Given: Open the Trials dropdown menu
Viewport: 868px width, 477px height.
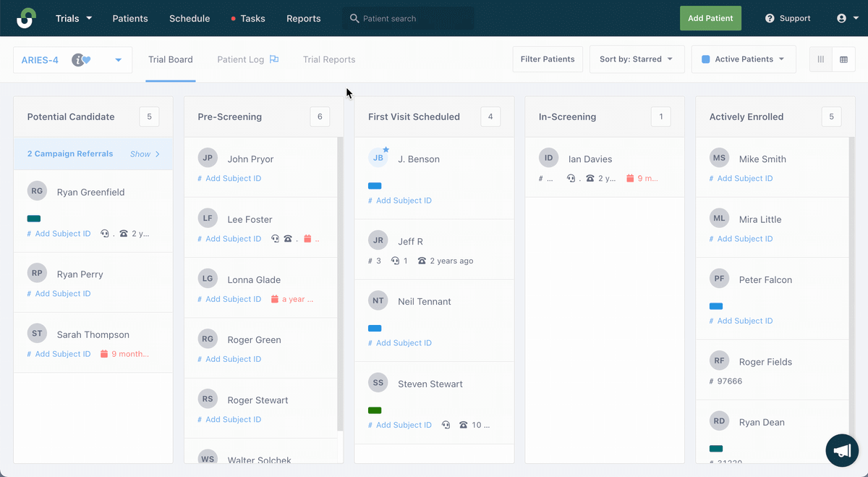Looking at the screenshot, I should [x=74, y=18].
